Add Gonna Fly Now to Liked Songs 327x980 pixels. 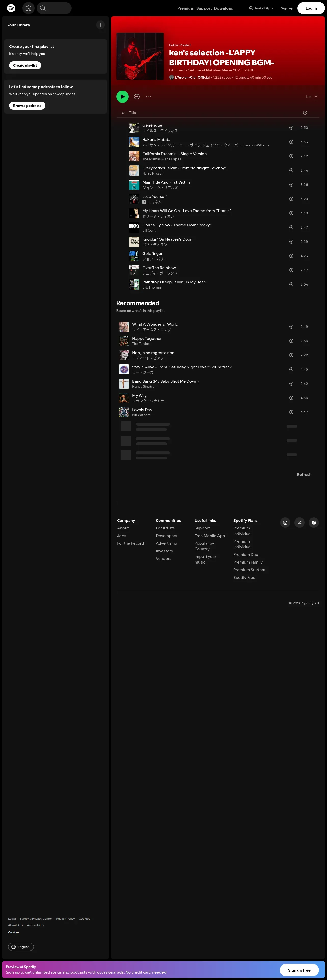[291, 227]
